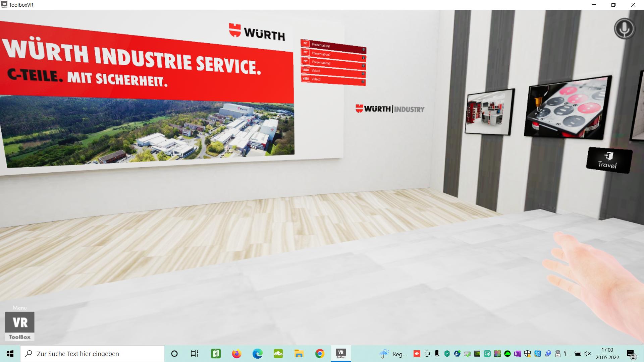Open Presentation3 in the media list
Viewport: 644px width, 362px height.
point(333,63)
